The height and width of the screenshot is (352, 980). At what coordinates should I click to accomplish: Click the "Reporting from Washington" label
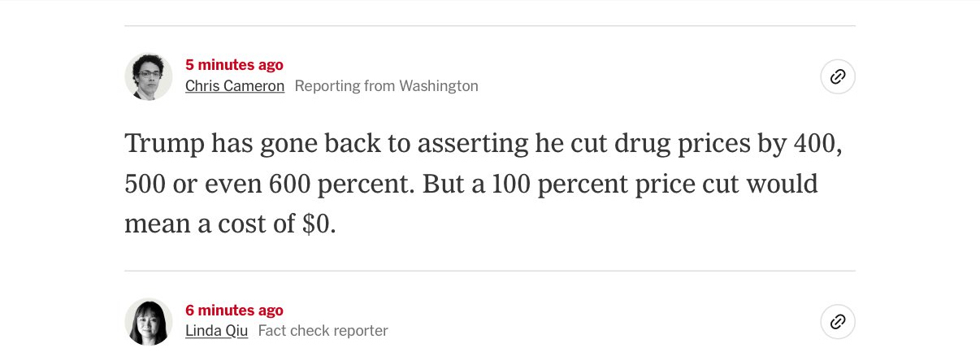[386, 86]
